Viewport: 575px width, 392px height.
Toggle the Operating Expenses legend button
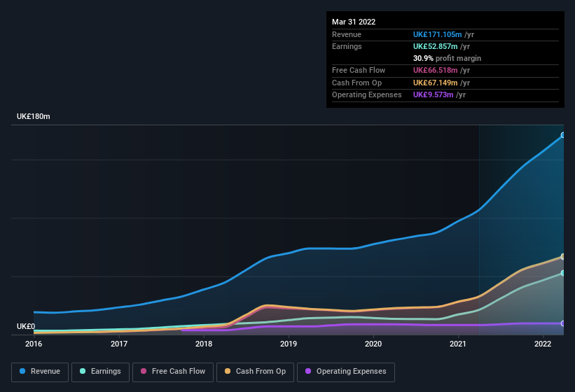pos(345,372)
